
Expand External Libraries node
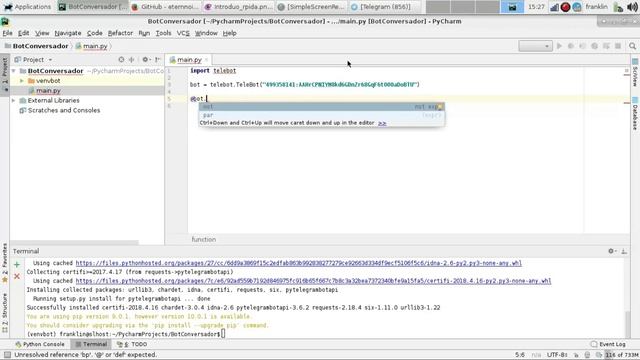[13, 100]
